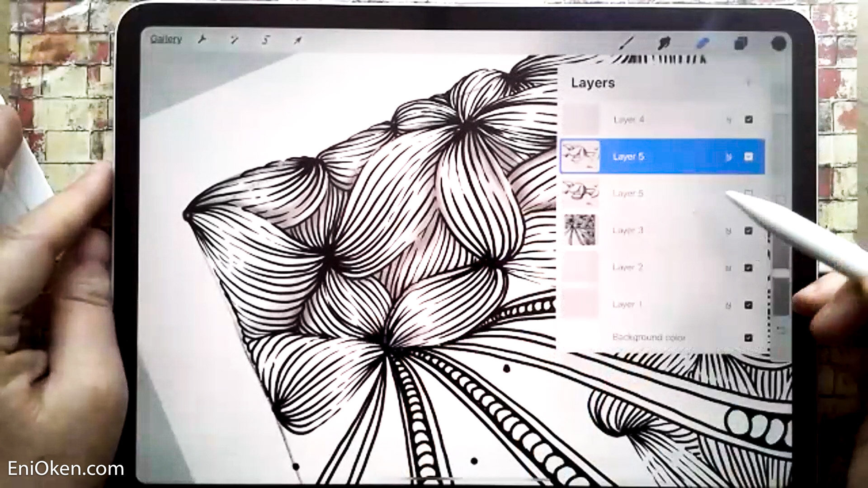Tap Layer 3 thumbnail preview
The image size is (868, 488).
pos(580,230)
